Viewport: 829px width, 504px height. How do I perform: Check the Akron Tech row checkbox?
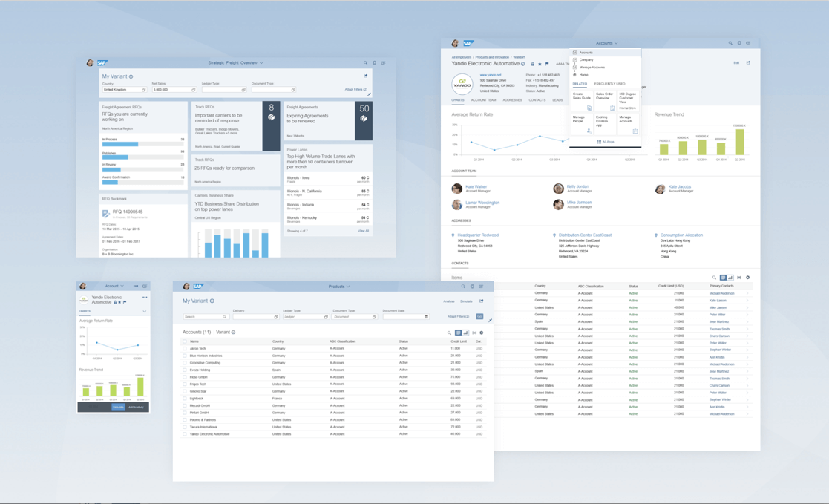point(185,349)
